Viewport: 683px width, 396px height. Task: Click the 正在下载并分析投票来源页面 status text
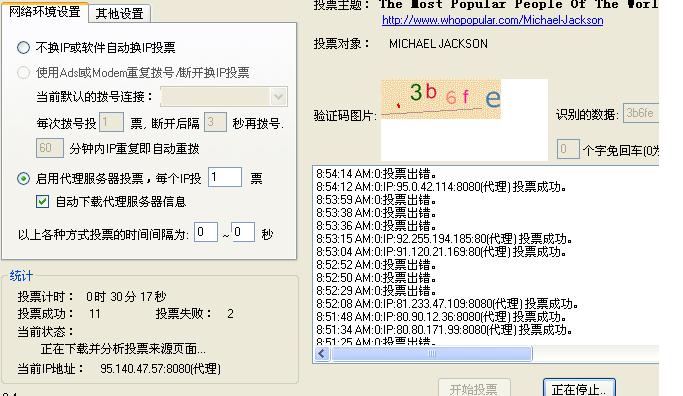(x=123, y=349)
